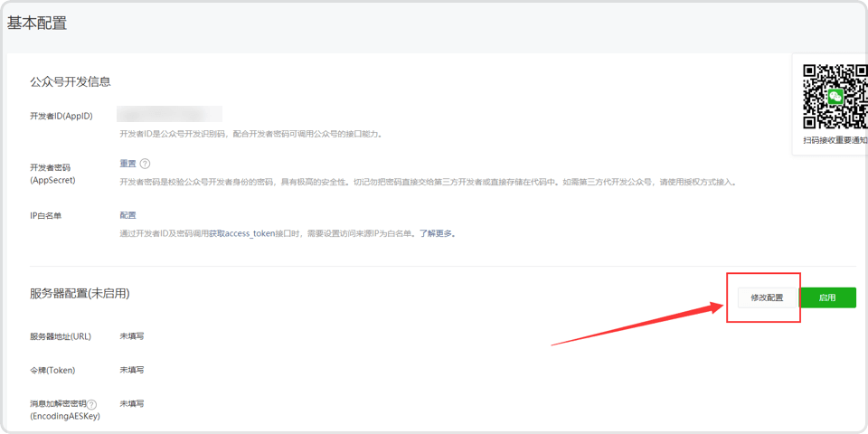The image size is (868, 434).
Task: Click 重置 to reset the AppSecret
Action: (x=127, y=164)
